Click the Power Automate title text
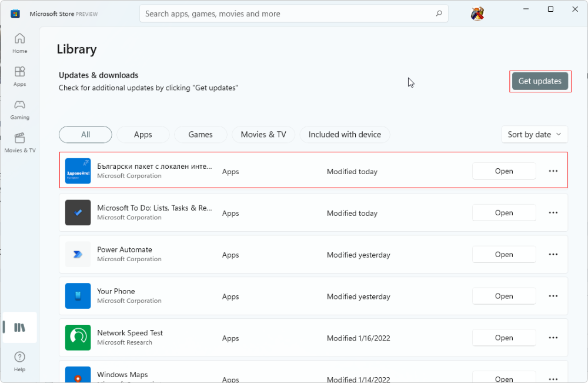This screenshot has width=588, height=383. [x=125, y=249]
